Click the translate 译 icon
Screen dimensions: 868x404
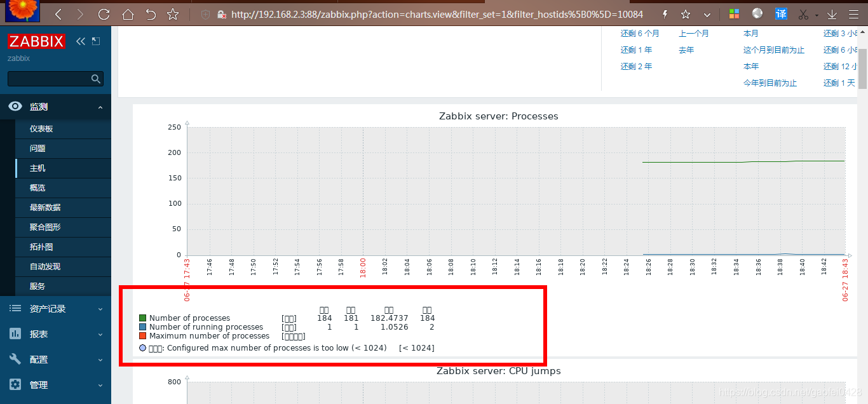[x=782, y=13]
